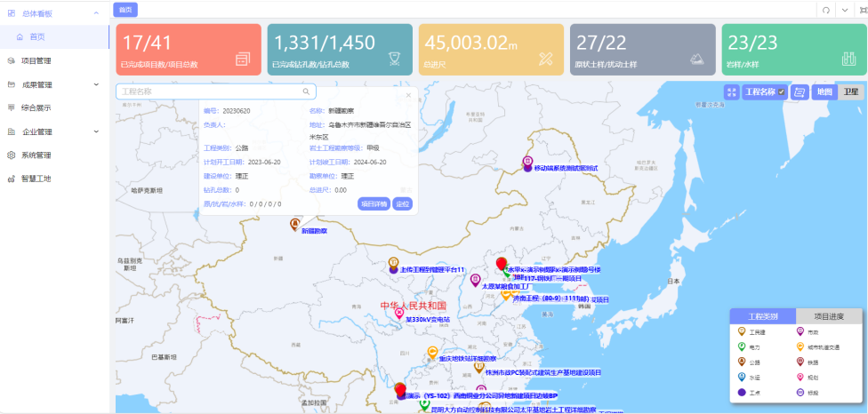The width and height of the screenshot is (868, 414).
Task: Expand the 成果管理 submenu
Action: coord(96,84)
